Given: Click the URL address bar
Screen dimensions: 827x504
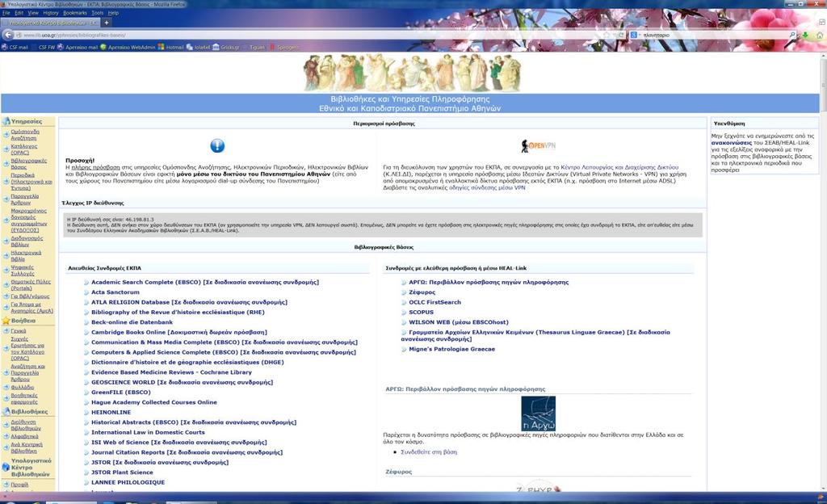Looking at the screenshot, I should pos(311,35).
